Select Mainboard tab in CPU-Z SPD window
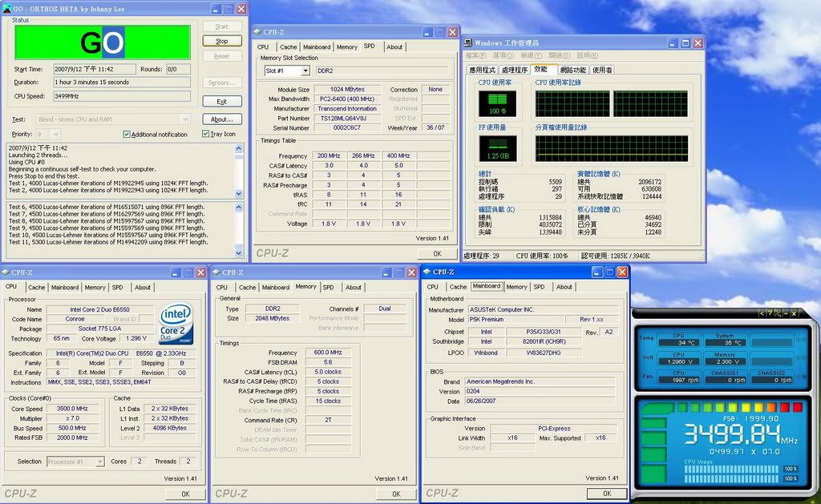Image resolution: width=821 pixels, height=504 pixels. pos(317,47)
